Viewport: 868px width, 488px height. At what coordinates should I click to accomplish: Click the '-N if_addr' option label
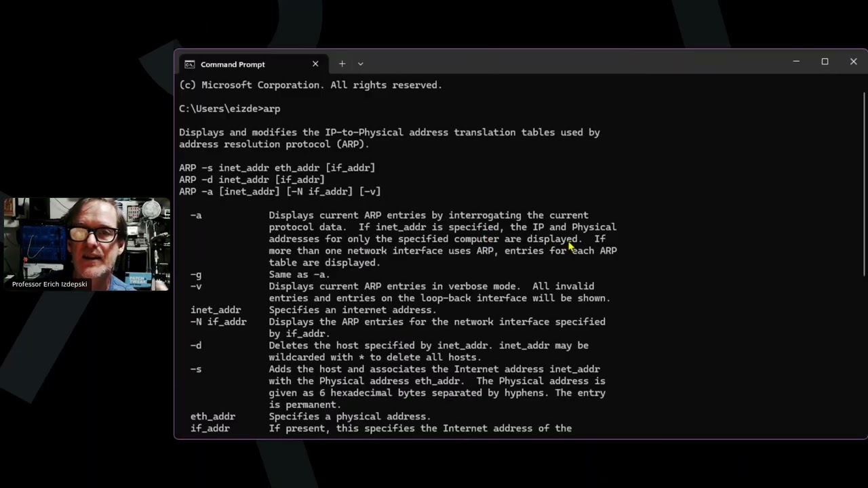click(x=218, y=322)
